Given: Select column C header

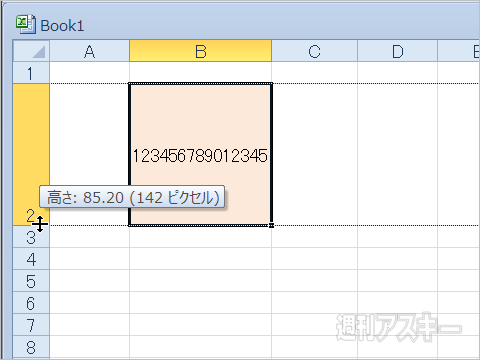Looking at the screenshot, I should click(314, 51).
